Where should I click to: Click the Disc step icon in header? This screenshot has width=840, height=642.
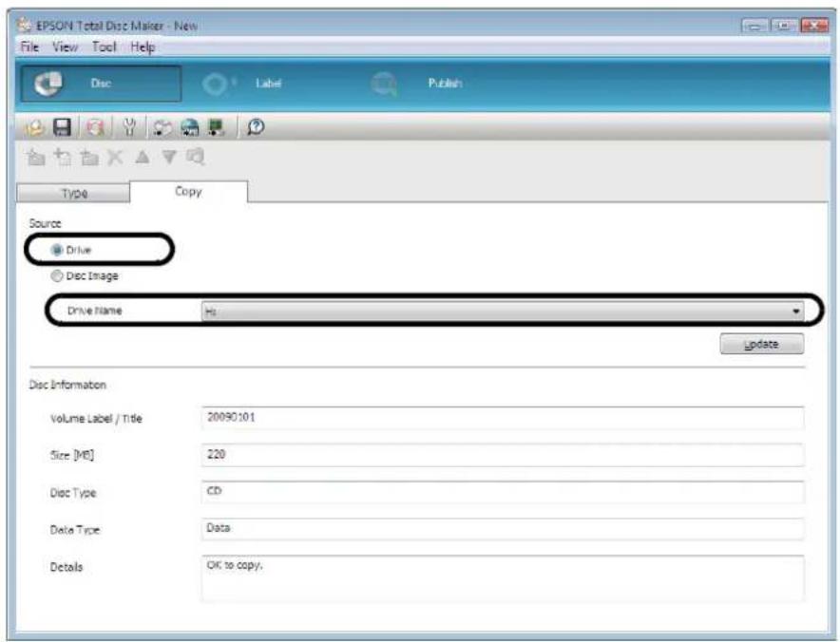pyautogui.click(x=48, y=84)
